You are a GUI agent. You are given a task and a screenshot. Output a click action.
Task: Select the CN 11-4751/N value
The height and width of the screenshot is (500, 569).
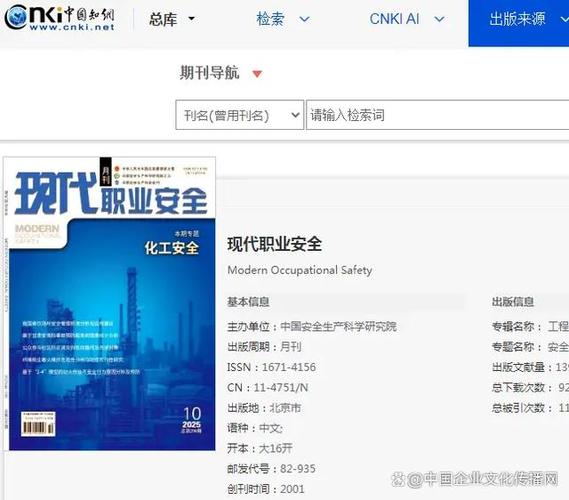click(281, 388)
